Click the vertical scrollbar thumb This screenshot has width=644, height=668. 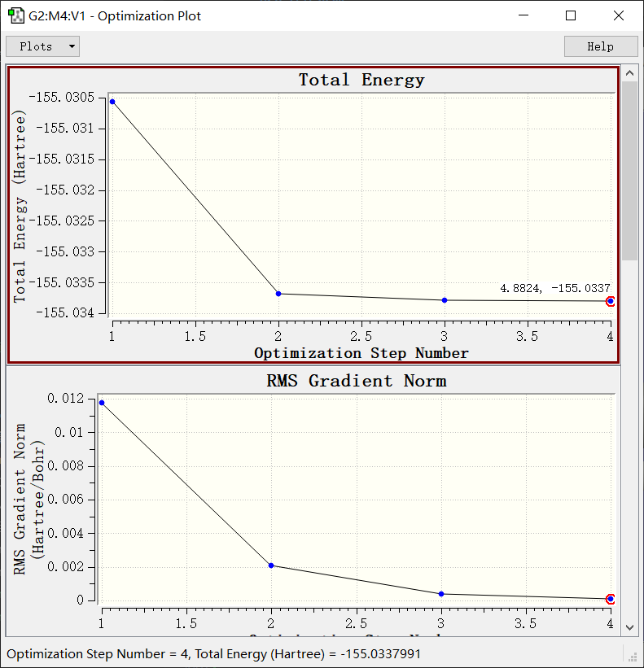pos(629,171)
